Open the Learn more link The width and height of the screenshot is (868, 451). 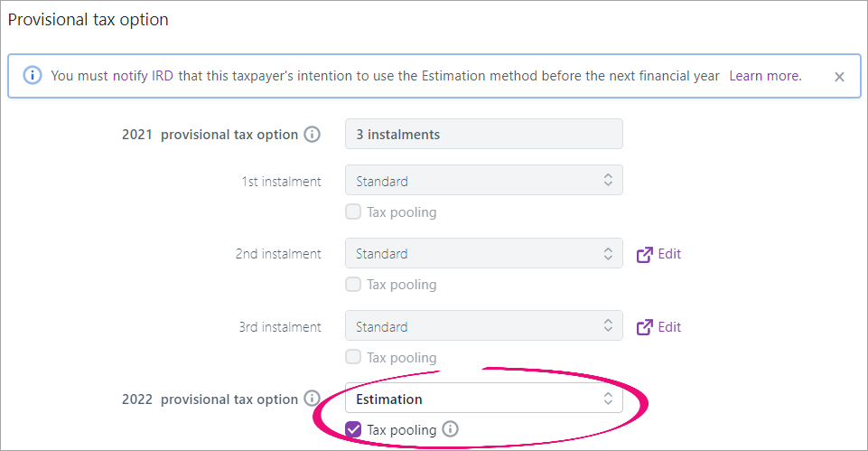[x=765, y=76]
